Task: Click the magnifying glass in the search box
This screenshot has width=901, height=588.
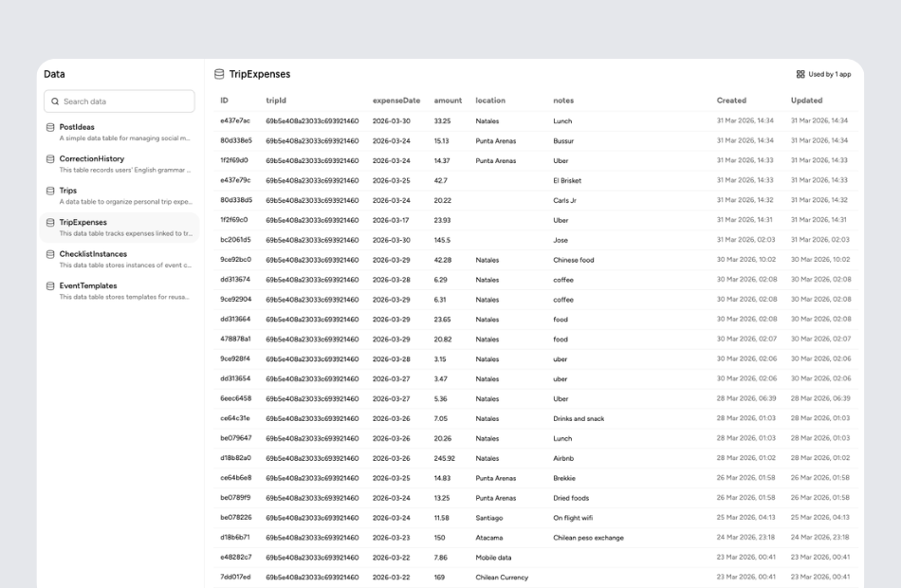Action: pos(54,100)
